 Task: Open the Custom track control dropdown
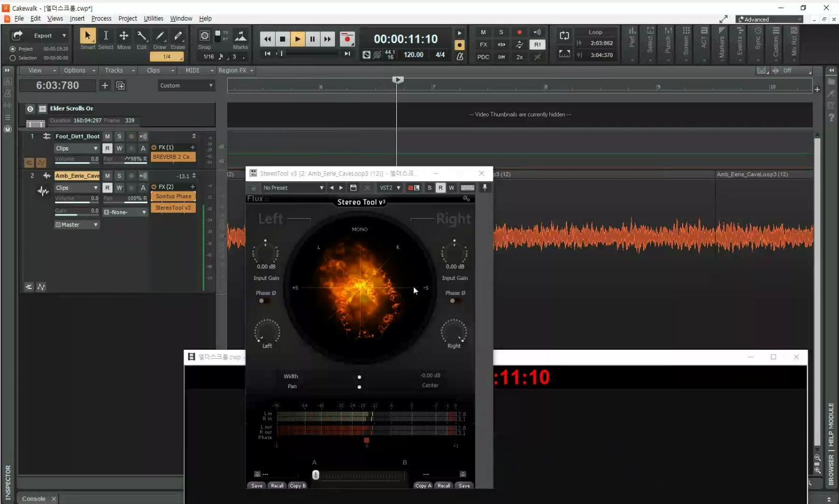186,85
